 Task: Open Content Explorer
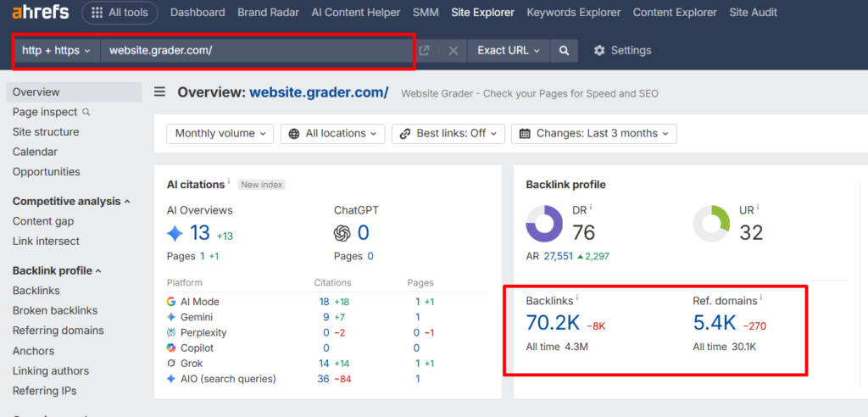coord(675,12)
